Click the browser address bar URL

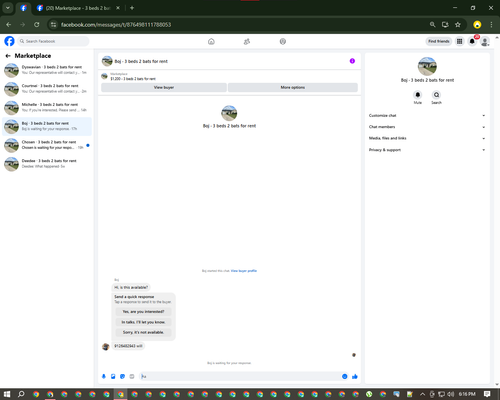[x=116, y=25]
